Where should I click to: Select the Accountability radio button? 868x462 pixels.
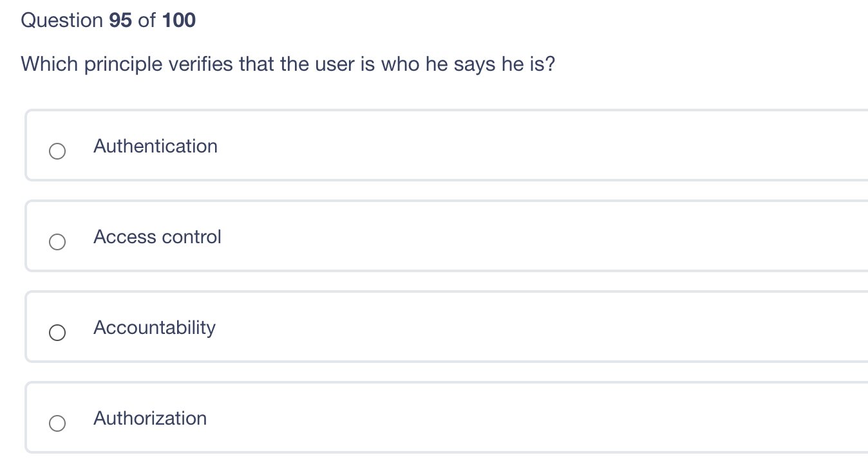click(x=57, y=333)
